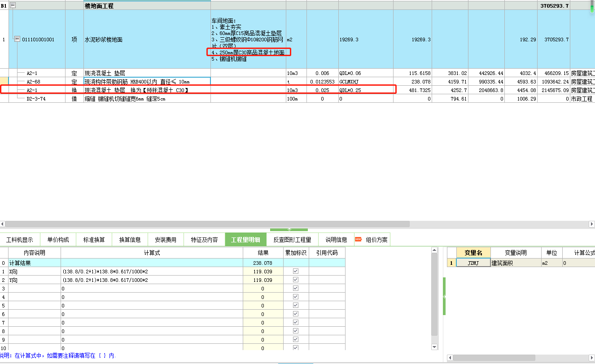Switch to the 换算信息 tab

click(130, 240)
